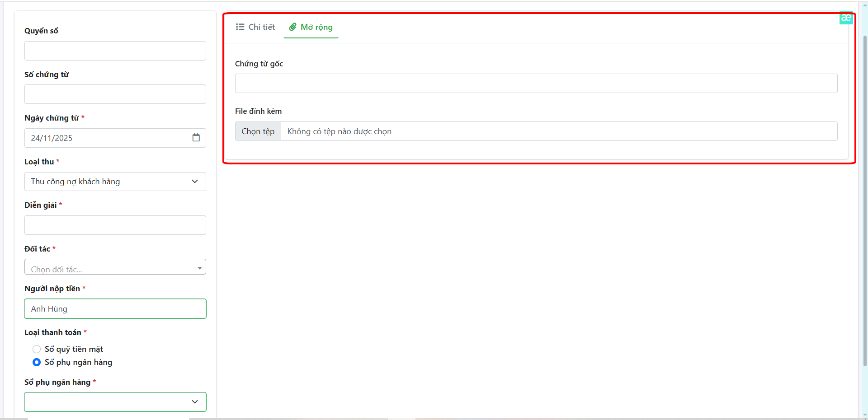This screenshot has height=420, width=868.
Task: Open the calendar picker in Ngày chứng từ
Action: [x=196, y=138]
